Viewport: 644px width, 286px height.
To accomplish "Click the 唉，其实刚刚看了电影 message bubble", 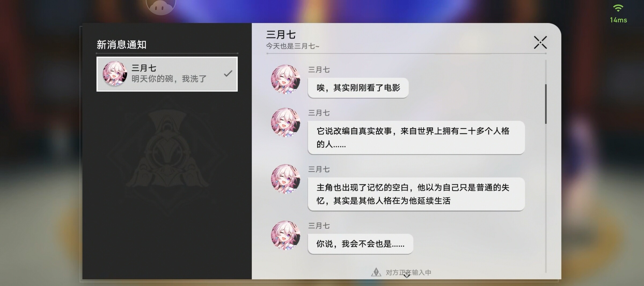I will pos(358,88).
